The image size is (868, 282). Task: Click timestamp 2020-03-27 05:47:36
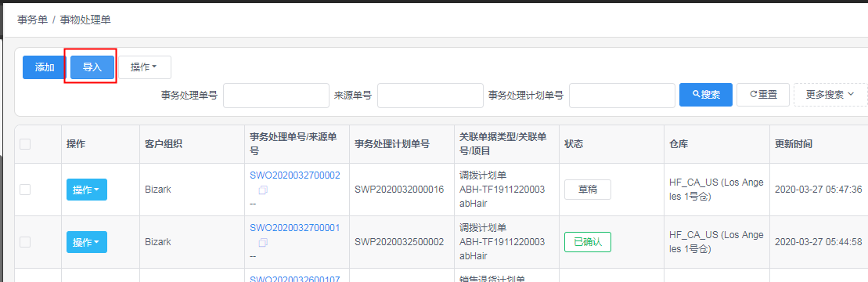point(819,190)
